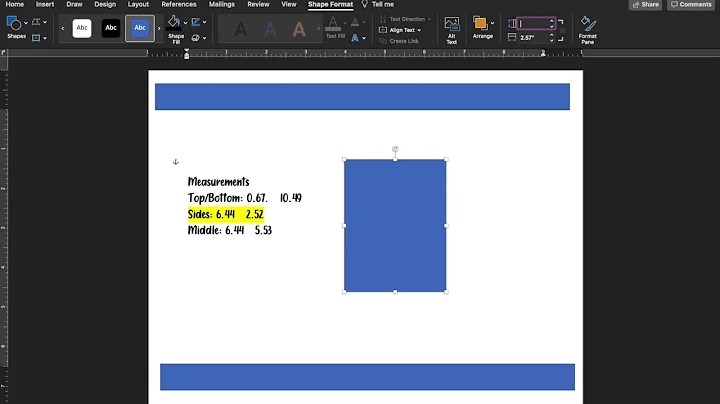Switch to the Layout tab

point(138,4)
